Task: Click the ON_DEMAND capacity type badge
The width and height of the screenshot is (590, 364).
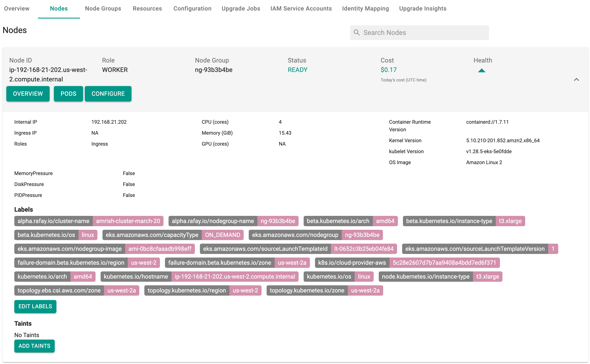Action: click(223, 235)
